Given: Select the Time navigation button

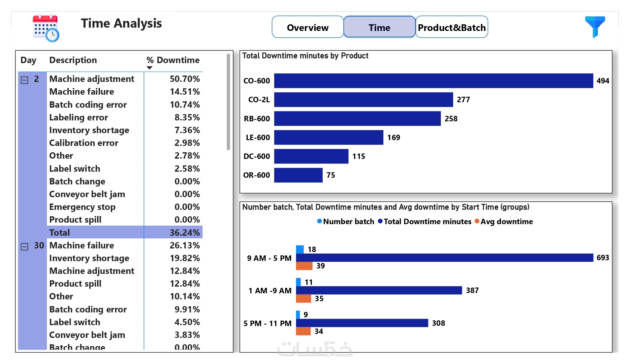Looking at the screenshot, I should pyautogui.click(x=379, y=27).
